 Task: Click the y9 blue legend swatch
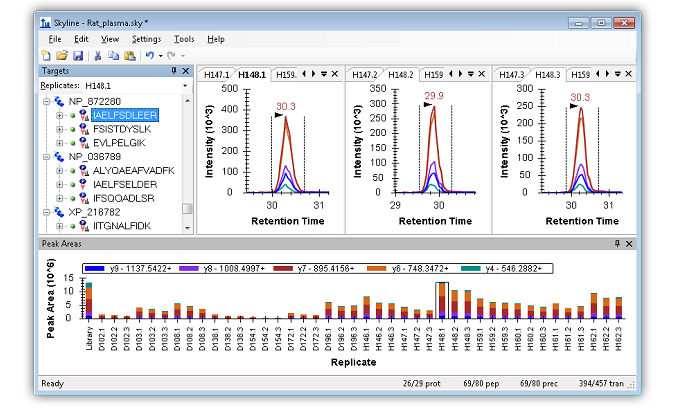click(x=96, y=269)
